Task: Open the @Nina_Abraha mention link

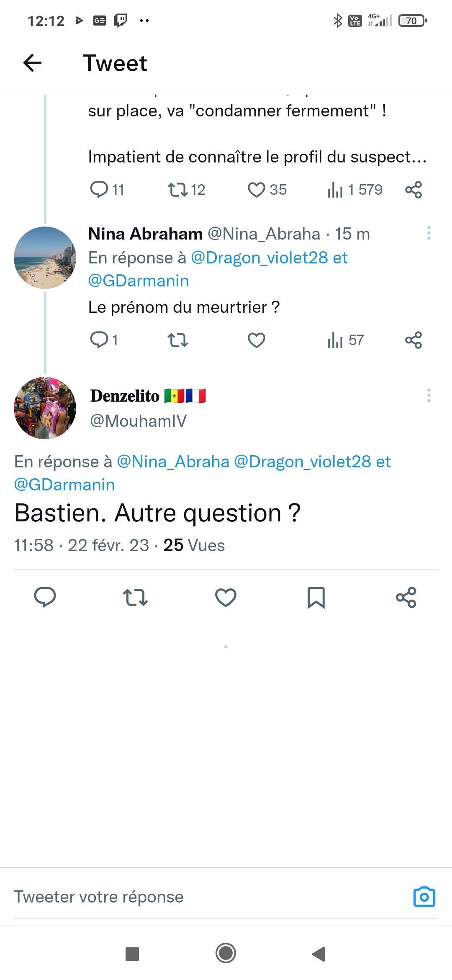Action: pyautogui.click(x=173, y=462)
